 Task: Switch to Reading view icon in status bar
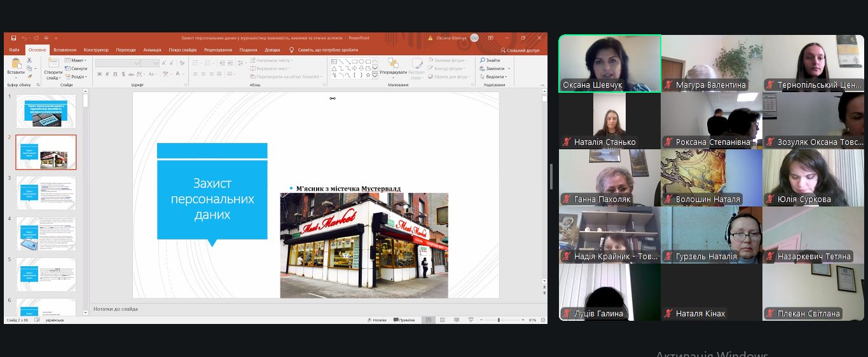[x=457, y=320]
